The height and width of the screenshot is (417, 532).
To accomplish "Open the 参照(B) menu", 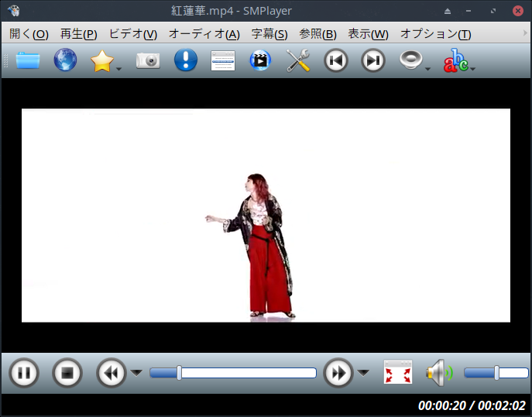I will coord(317,34).
